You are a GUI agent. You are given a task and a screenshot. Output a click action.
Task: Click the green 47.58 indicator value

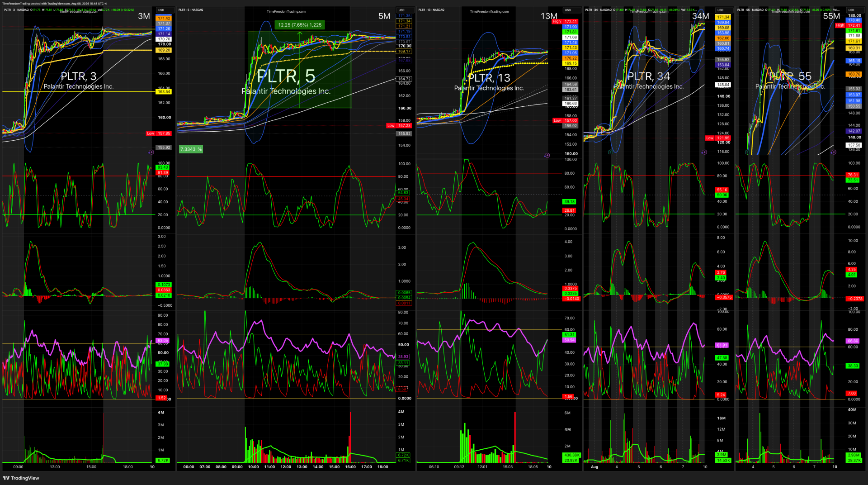tap(722, 358)
